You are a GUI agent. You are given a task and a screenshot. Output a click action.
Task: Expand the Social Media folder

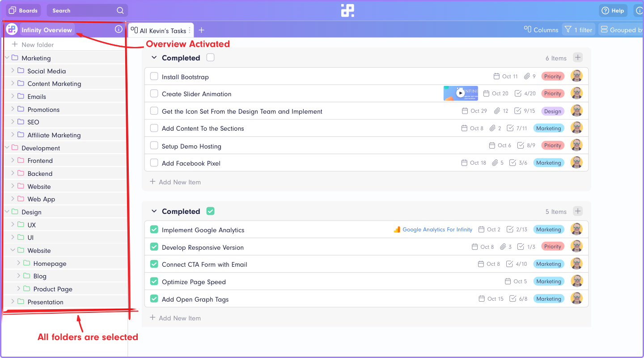pos(13,71)
